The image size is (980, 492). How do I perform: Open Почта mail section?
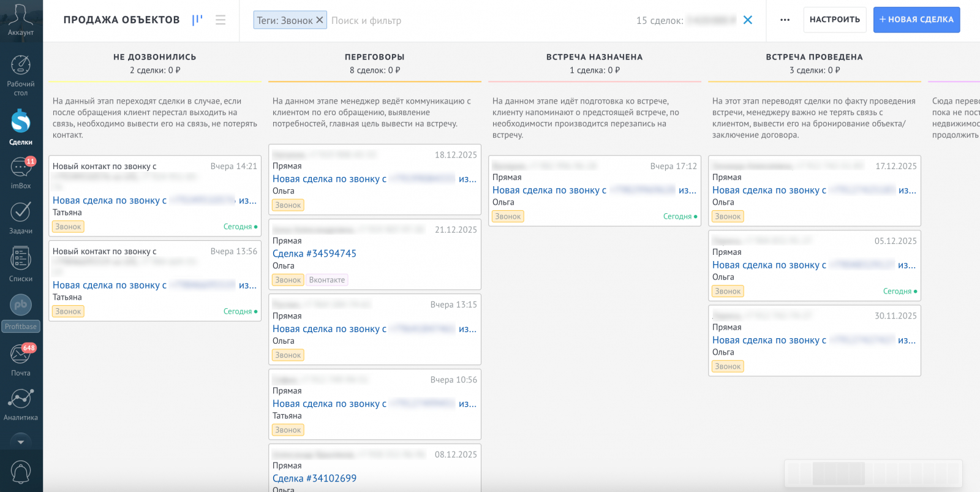coord(21,360)
